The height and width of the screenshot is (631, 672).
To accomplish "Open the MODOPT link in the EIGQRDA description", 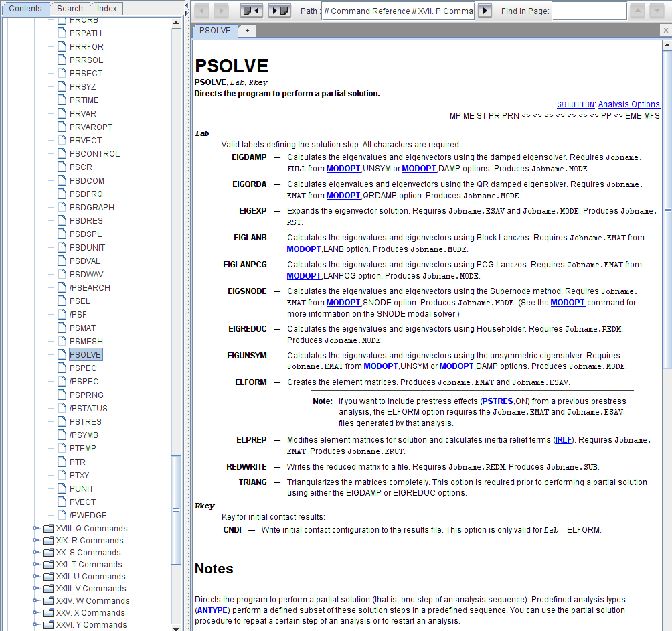I will [344, 196].
